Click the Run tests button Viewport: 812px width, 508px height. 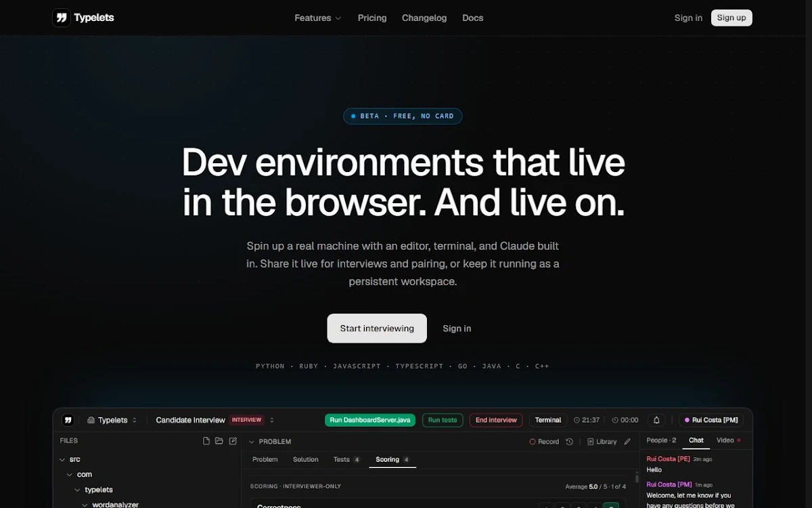point(443,420)
